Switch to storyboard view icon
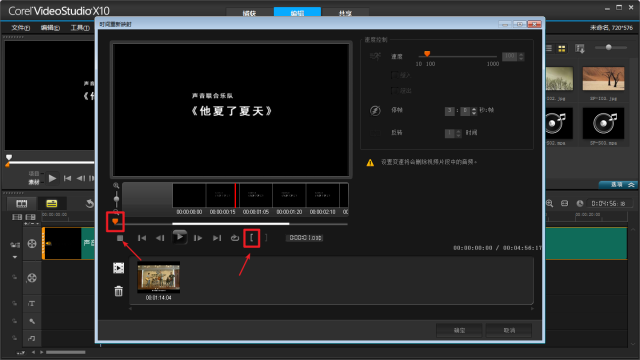This screenshot has height=360, width=640. click(x=22, y=203)
